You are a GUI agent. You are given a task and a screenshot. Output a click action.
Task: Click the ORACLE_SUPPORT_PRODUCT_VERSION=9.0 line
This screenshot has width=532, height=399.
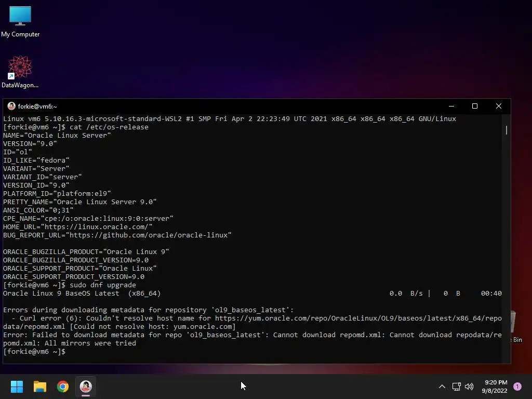coord(74,277)
